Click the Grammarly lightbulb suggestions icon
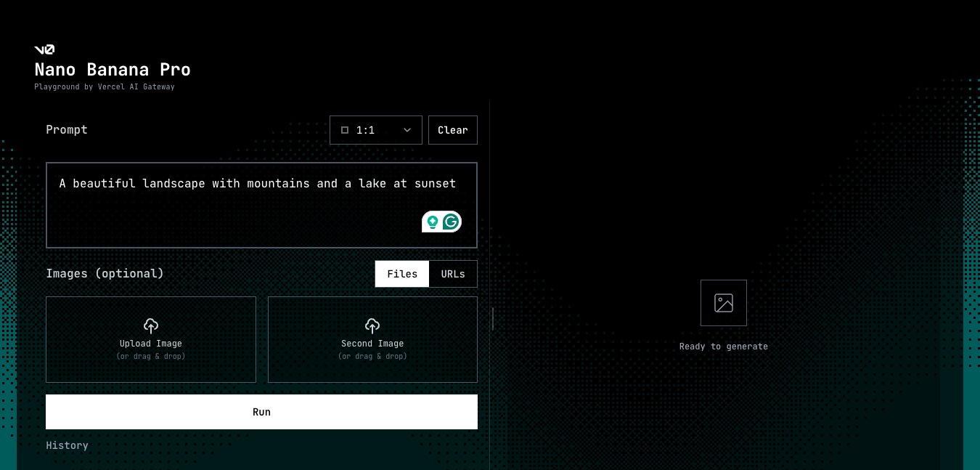980x470 pixels. pos(433,221)
